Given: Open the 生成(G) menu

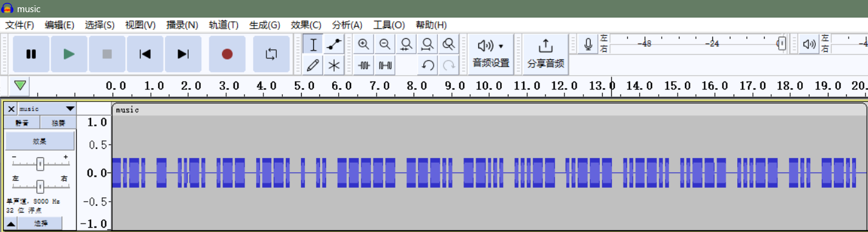Looking at the screenshot, I should [x=265, y=25].
